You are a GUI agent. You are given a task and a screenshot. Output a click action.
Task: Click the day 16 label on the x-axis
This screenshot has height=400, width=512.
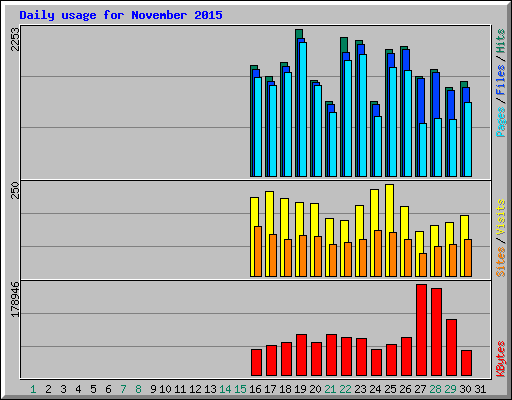click(255, 389)
